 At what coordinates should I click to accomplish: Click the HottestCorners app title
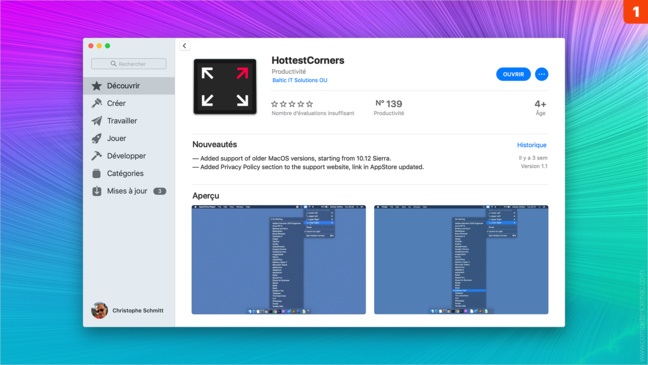point(308,60)
